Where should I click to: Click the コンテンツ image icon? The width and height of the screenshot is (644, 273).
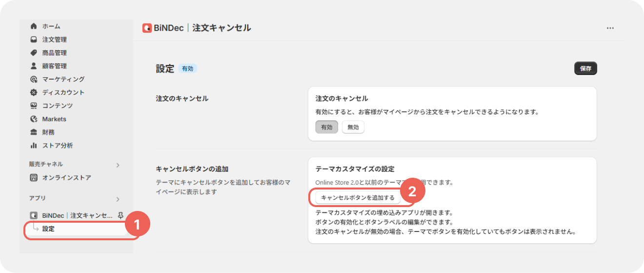coord(34,105)
